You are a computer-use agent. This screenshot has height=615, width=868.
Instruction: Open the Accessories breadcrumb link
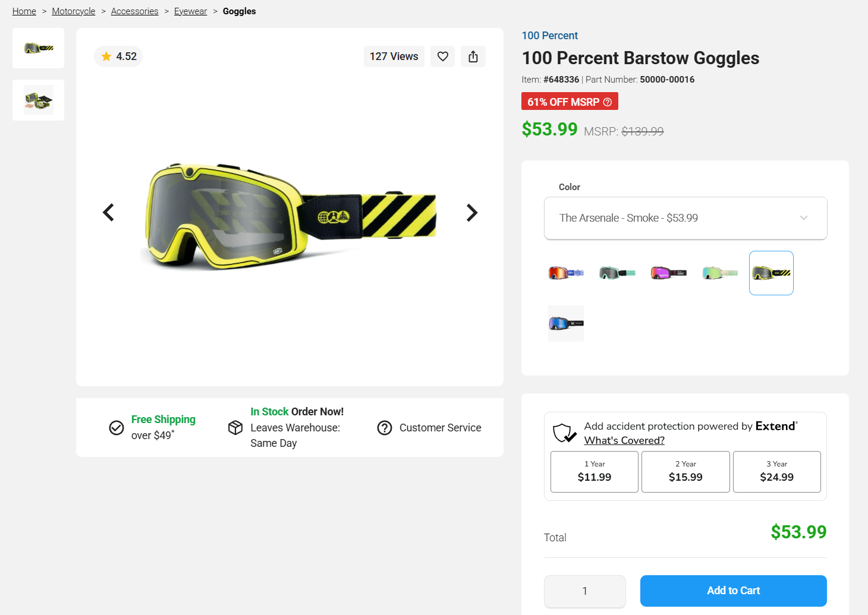click(135, 11)
